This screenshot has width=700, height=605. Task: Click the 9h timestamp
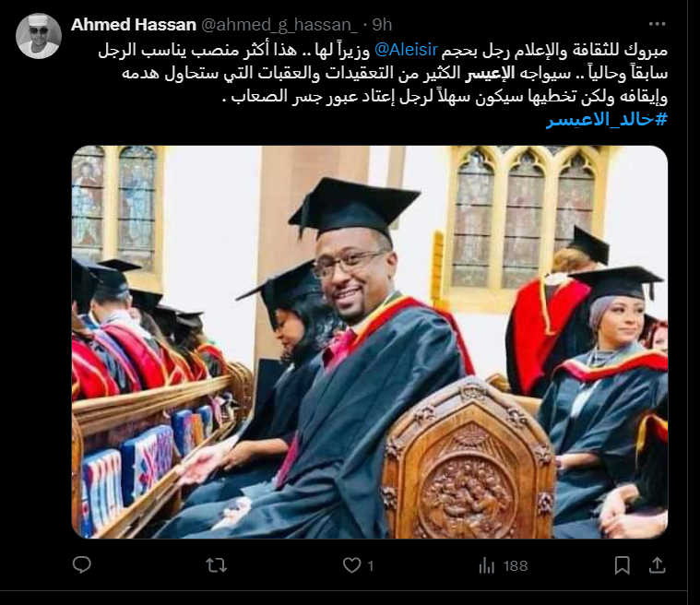click(x=382, y=25)
